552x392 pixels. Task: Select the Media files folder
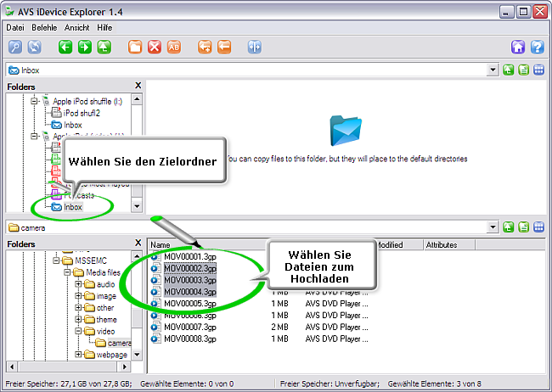103,272
